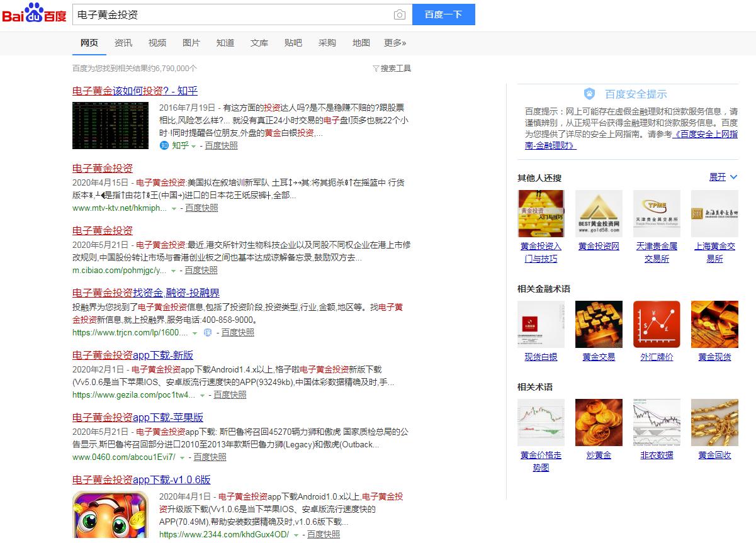Click the 黄金价格走势 chart thumbnail
756x543 pixels.
pos(541,422)
